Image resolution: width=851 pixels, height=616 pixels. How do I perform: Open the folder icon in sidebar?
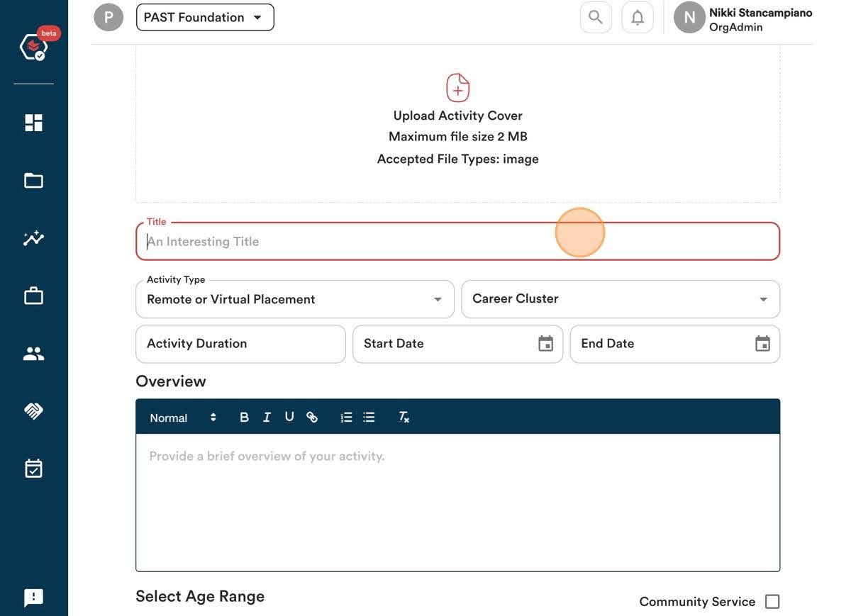click(x=34, y=181)
